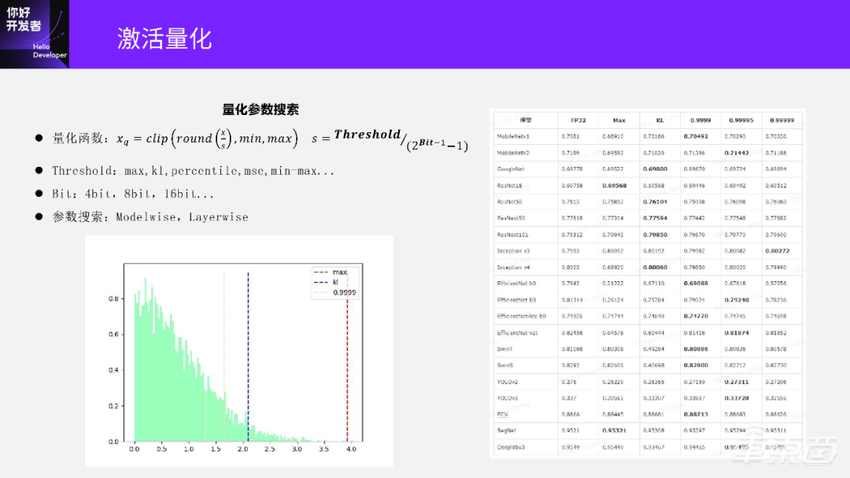Click the bullet point before Bit line
The image size is (850, 478).
click(x=39, y=194)
